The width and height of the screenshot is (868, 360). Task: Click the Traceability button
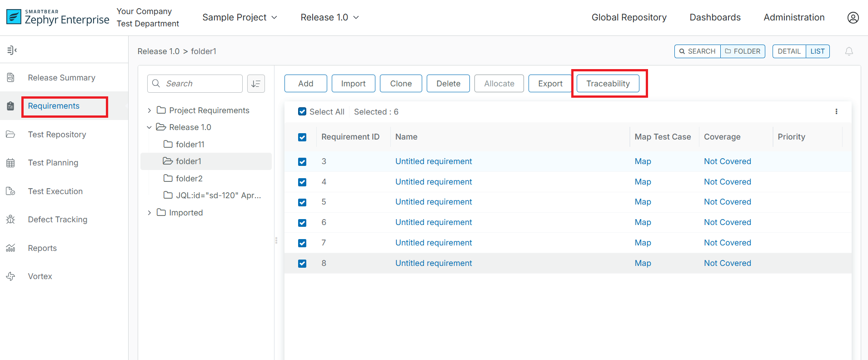[x=608, y=84]
